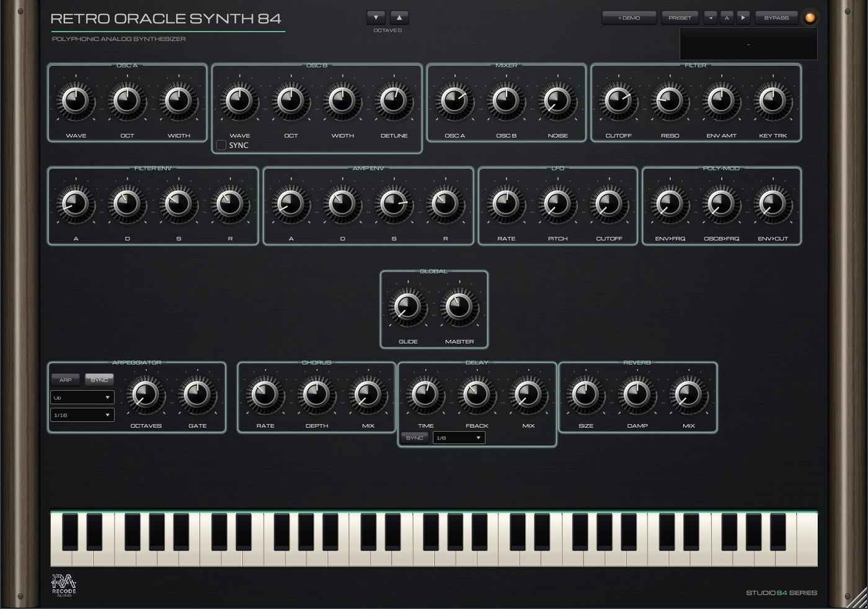Open the PRESET menu
This screenshot has width=868, height=609.
pos(680,18)
